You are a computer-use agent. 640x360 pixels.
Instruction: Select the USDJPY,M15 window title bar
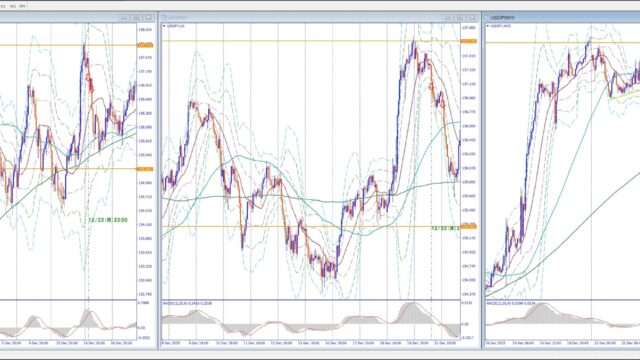(562, 18)
